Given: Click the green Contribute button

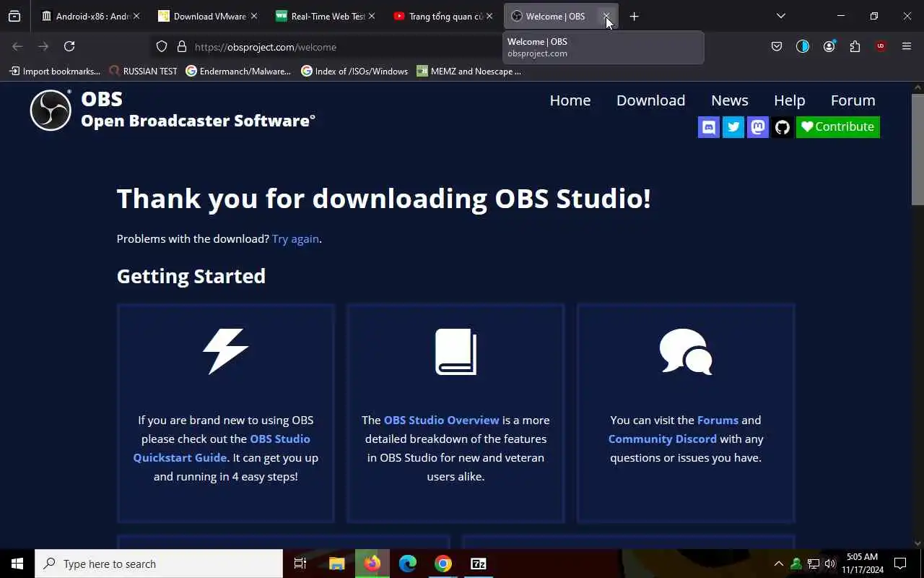Looking at the screenshot, I should tap(837, 127).
